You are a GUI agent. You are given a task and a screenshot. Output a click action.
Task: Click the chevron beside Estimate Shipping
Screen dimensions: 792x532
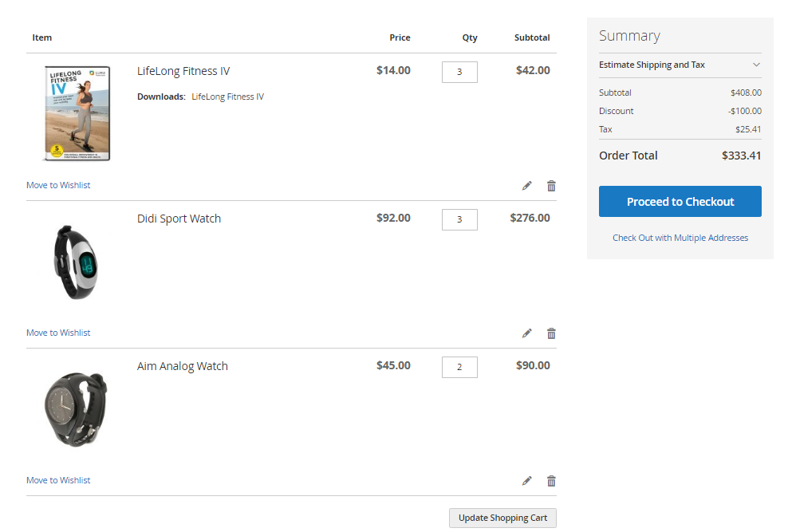pos(756,65)
